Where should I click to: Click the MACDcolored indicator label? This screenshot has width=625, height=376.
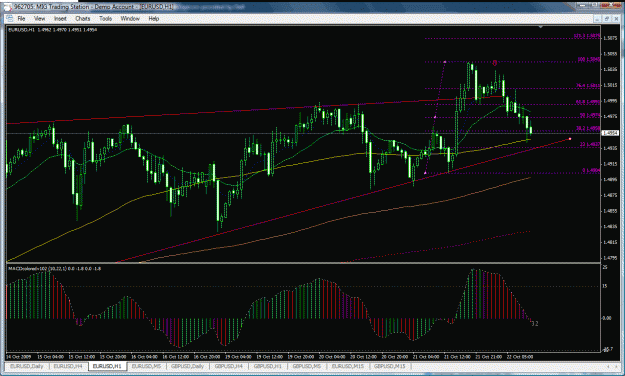[x=55, y=269]
